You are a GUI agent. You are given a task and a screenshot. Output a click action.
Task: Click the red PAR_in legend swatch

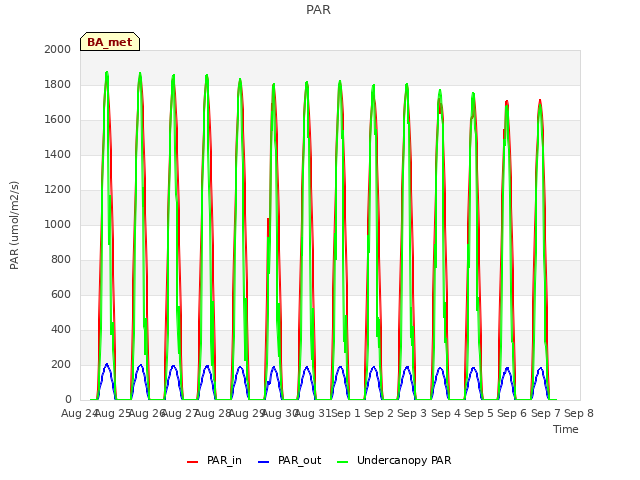192,462
